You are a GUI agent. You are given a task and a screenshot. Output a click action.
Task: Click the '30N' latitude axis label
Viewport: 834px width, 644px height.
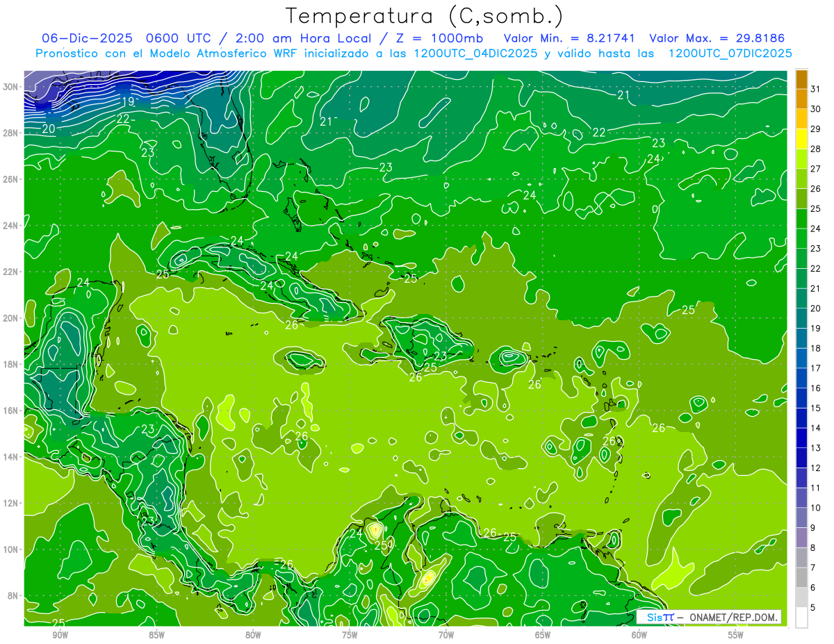(11, 87)
